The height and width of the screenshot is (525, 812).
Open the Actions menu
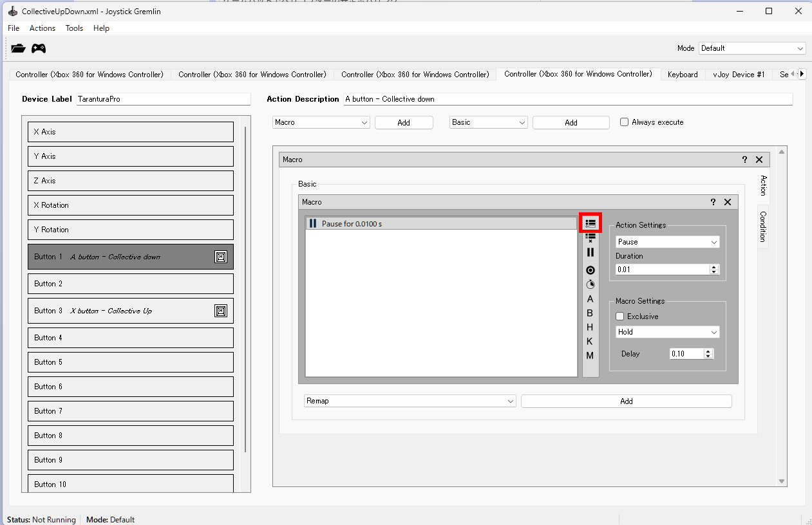tap(42, 28)
